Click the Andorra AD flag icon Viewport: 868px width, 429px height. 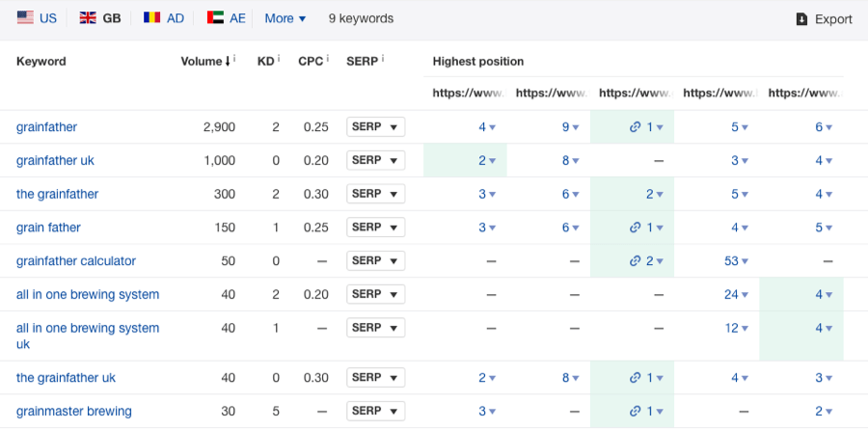(x=151, y=18)
